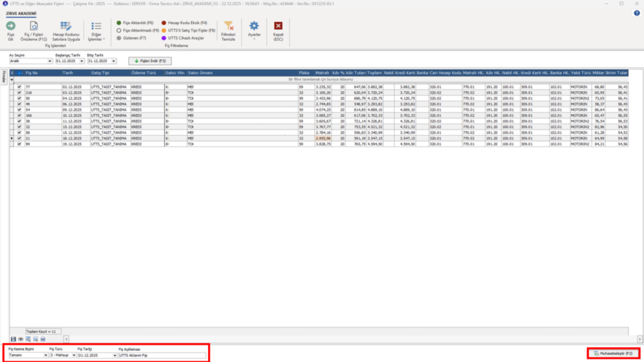Uncheck row with Fiş No 166
The width and height of the screenshot is (644, 362).
(19, 116)
